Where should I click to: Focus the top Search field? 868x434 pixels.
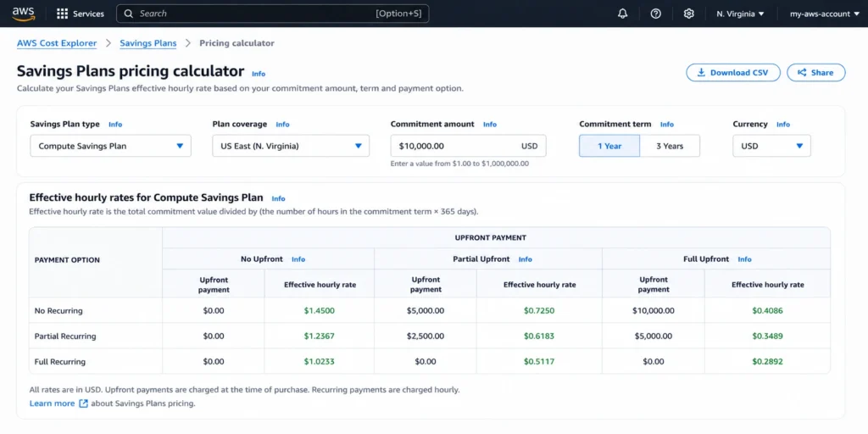[272, 14]
